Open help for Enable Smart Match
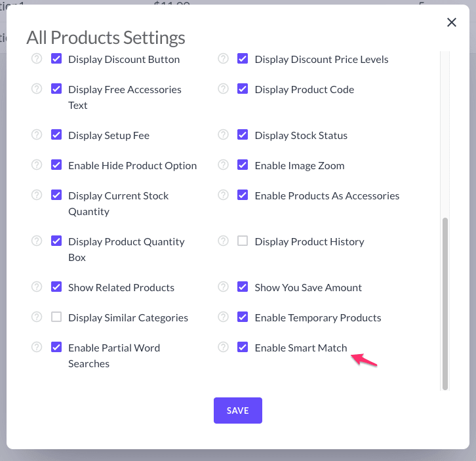This screenshot has width=476, height=461. 223,348
